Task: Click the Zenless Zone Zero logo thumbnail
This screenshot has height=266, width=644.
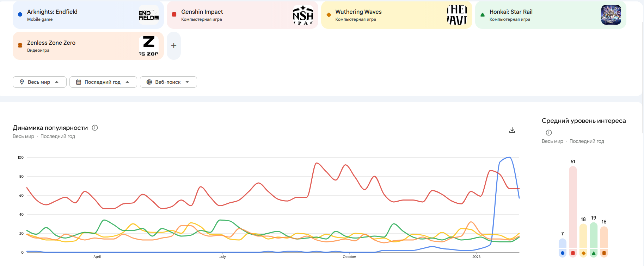Action: click(148, 46)
